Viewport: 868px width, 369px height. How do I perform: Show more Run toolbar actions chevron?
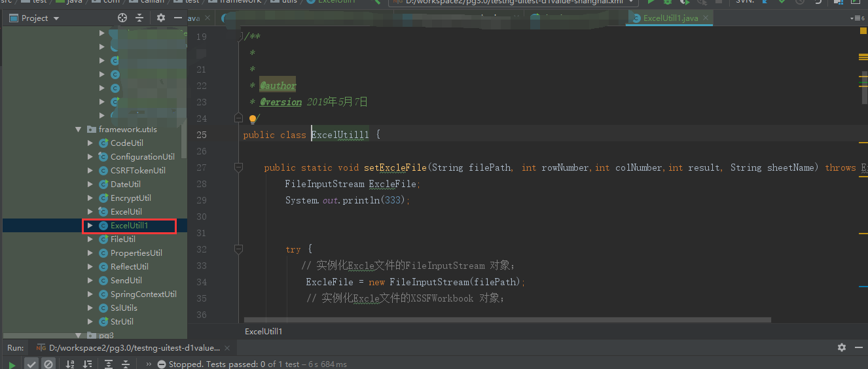[149, 364]
